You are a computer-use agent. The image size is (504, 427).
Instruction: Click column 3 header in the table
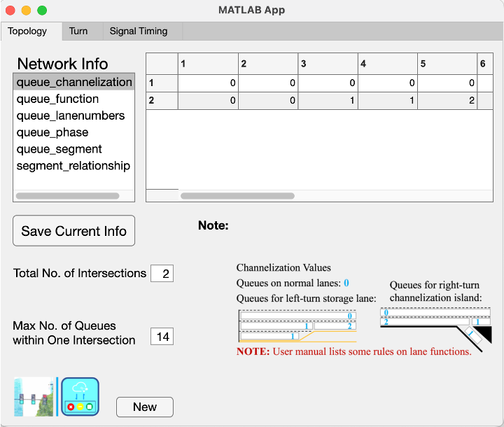328,64
